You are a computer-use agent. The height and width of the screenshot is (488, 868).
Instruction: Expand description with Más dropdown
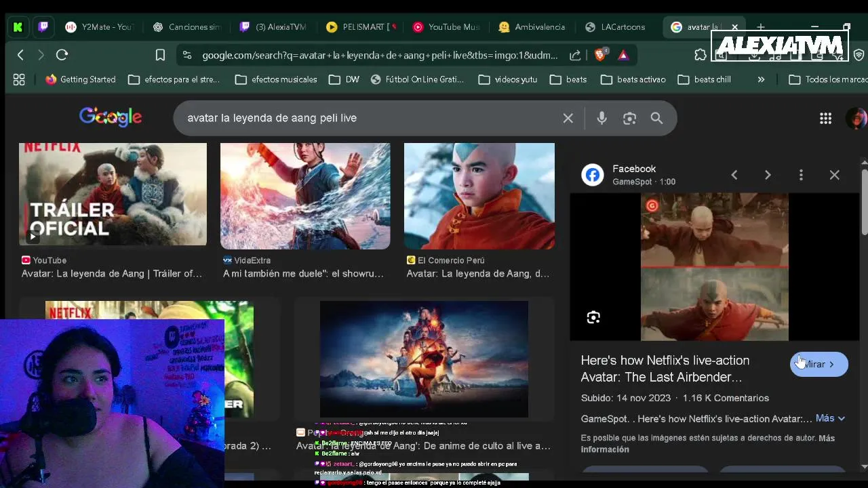(x=830, y=418)
